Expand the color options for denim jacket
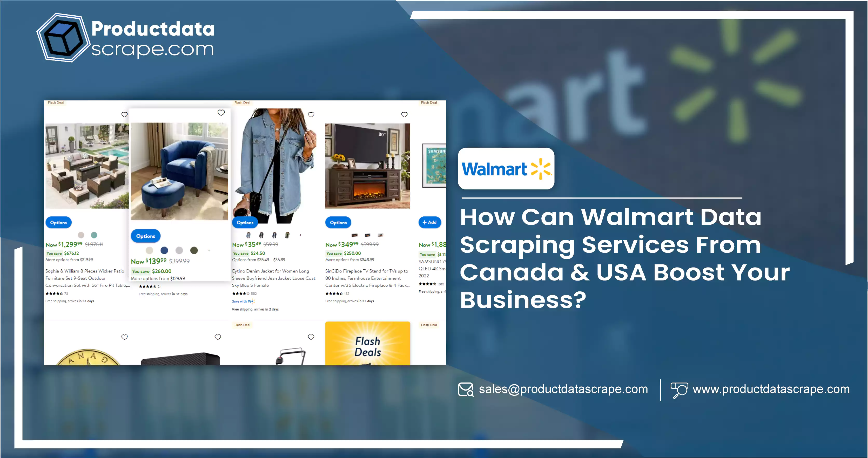This screenshot has width=868, height=458. (300, 235)
